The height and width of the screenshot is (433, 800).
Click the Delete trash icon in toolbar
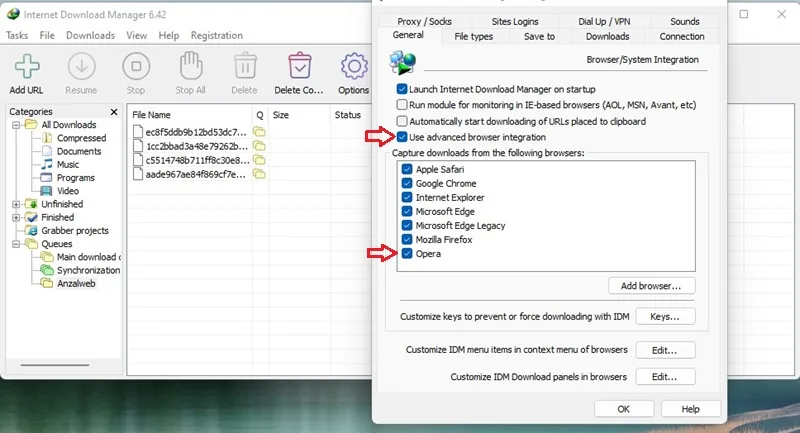(245, 66)
